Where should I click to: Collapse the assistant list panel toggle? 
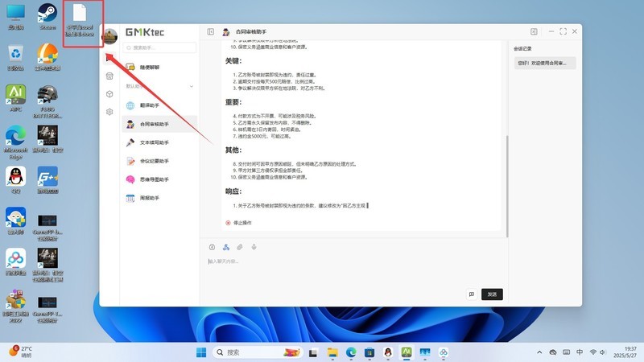tap(211, 31)
